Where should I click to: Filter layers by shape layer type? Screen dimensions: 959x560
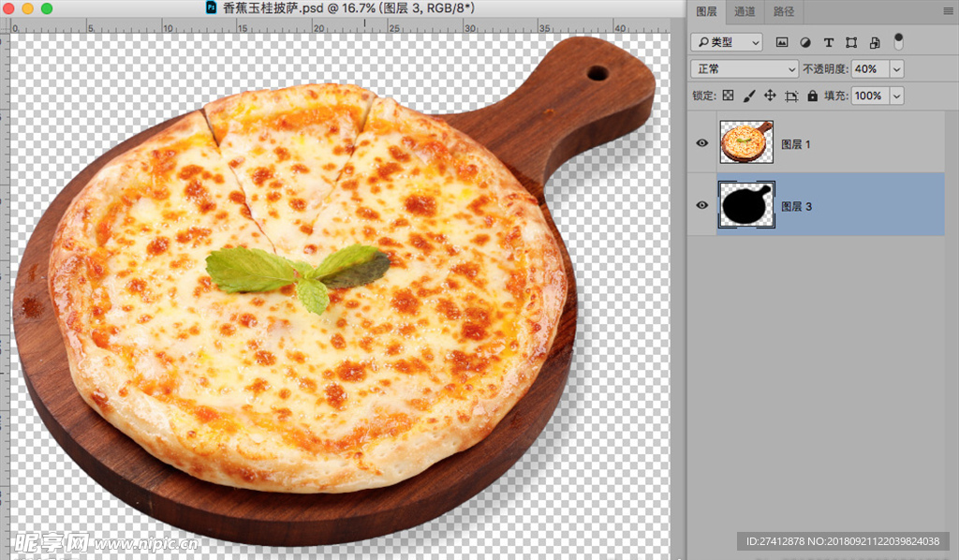(x=851, y=42)
